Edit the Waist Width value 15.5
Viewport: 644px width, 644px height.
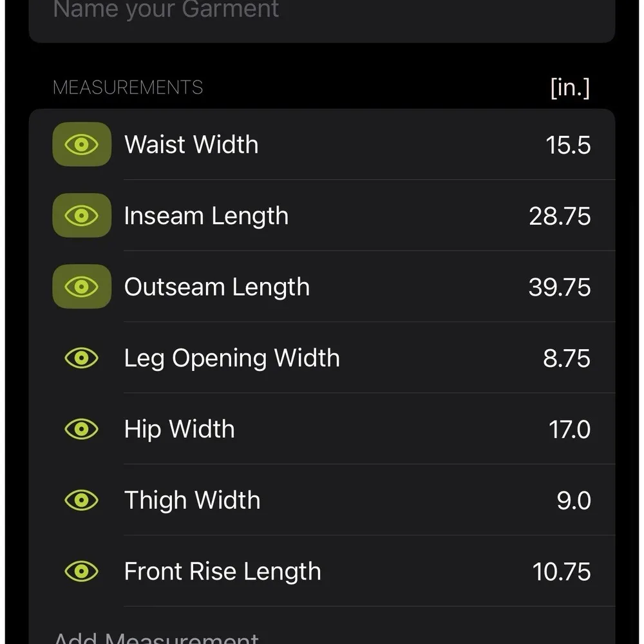568,145
